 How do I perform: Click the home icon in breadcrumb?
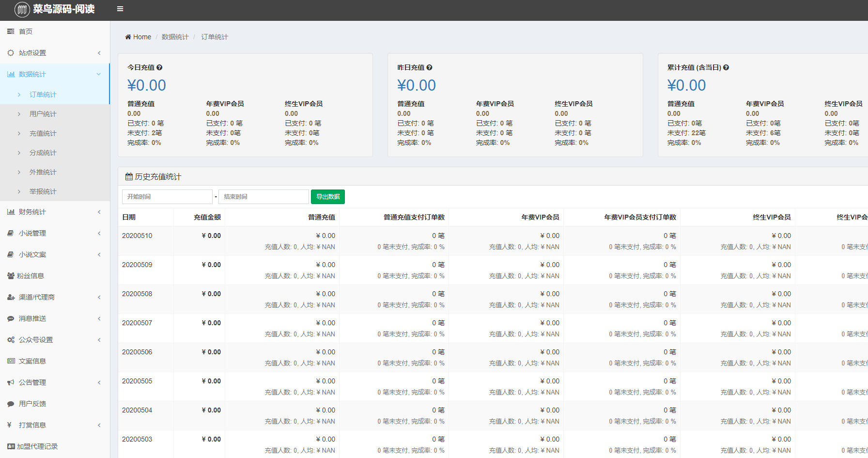click(128, 37)
